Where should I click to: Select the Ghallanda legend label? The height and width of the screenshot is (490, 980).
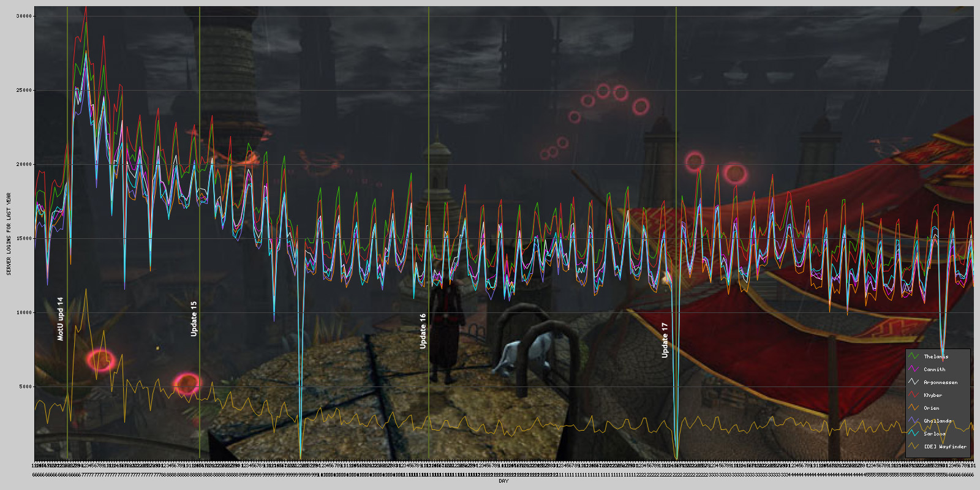[x=938, y=421]
